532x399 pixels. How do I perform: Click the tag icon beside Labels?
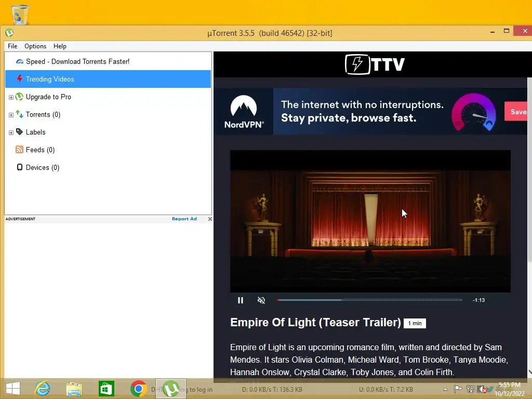click(20, 131)
